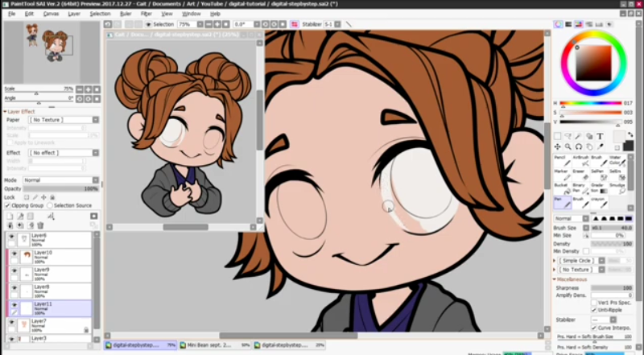Select the Bucket fill tool
Screen dimensions: 644x355
[562, 189]
